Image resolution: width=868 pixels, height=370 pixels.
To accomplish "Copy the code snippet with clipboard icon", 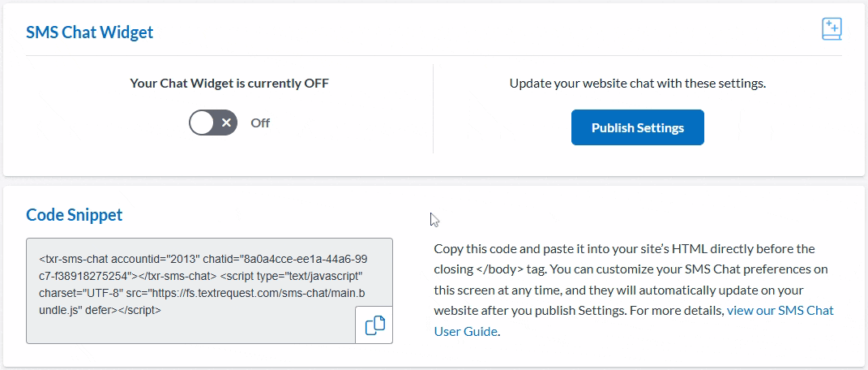I will [374, 325].
